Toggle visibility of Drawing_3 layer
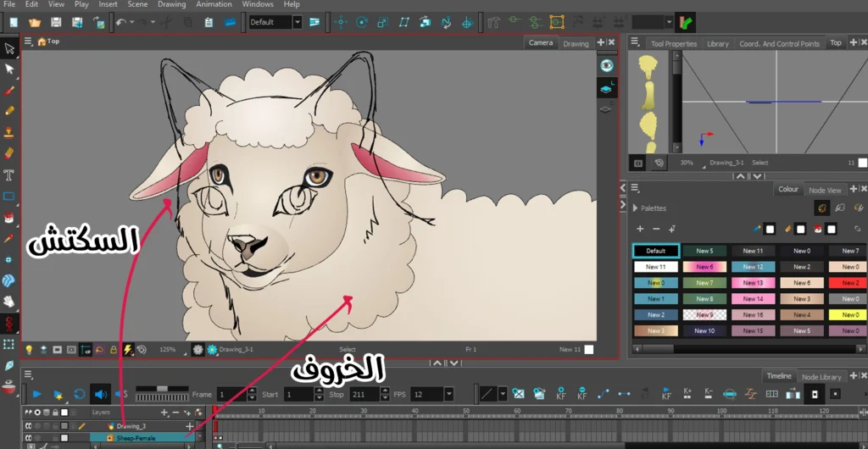Image resolution: width=868 pixels, height=449 pixels. (28, 426)
